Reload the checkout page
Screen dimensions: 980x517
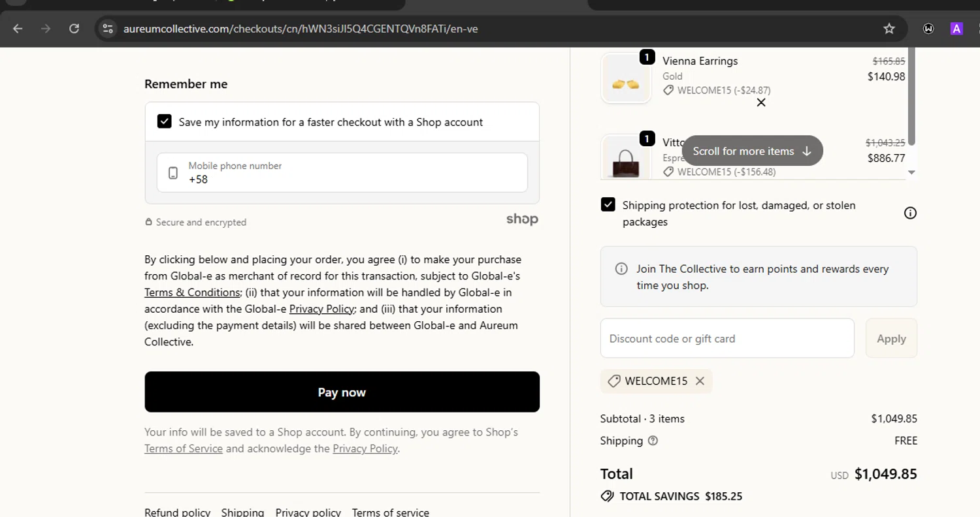74,29
